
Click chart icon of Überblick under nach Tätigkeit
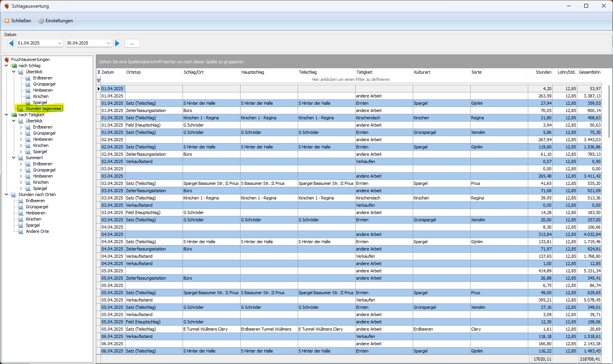click(x=21, y=121)
